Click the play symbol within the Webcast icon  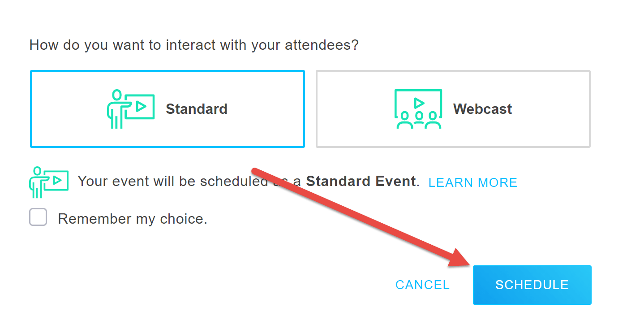point(420,102)
